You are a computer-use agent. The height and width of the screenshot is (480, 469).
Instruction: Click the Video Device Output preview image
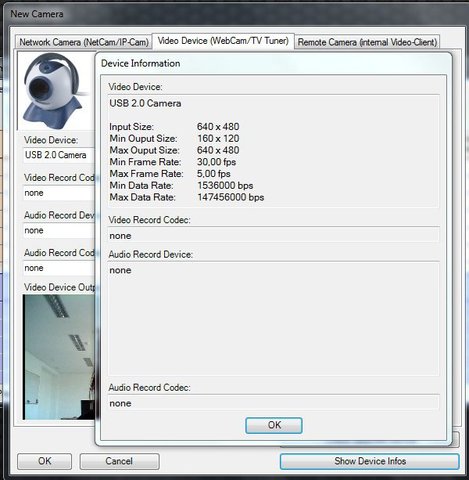59,357
